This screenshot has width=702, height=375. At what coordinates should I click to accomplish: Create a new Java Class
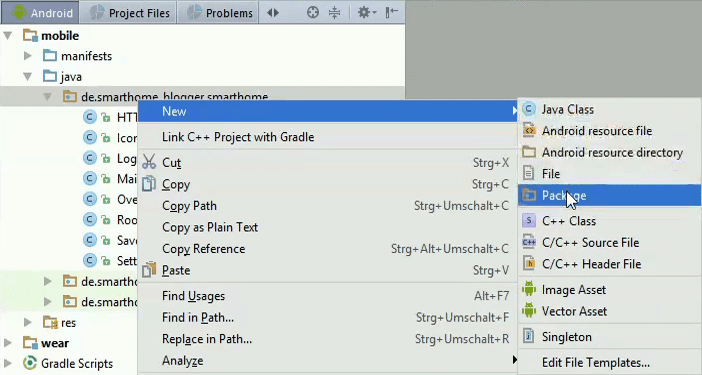[610, 109]
